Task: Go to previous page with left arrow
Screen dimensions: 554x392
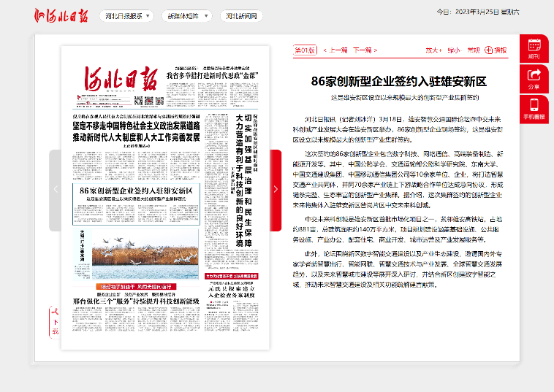Action: pyautogui.click(x=55, y=189)
